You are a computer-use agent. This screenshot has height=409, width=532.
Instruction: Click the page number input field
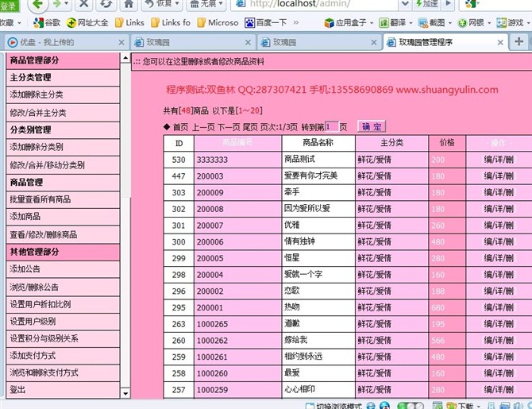coord(331,126)
